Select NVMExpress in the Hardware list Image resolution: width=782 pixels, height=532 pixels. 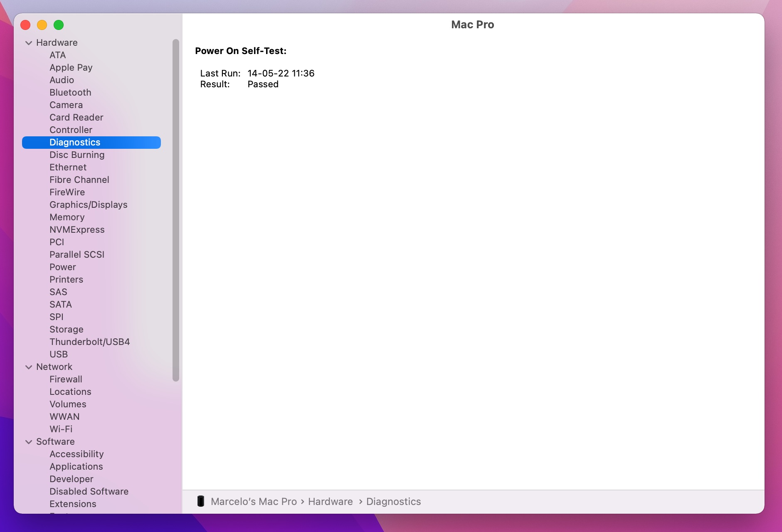[77, 229]
